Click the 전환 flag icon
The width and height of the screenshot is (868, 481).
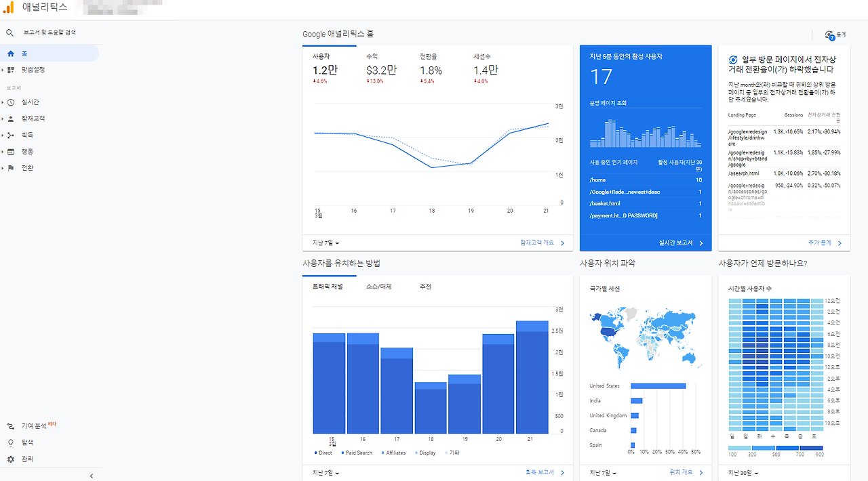click(x=10, y=168)
